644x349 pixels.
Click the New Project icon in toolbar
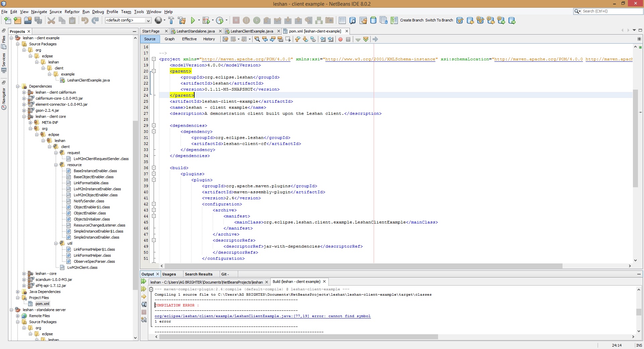pos(17,20)
